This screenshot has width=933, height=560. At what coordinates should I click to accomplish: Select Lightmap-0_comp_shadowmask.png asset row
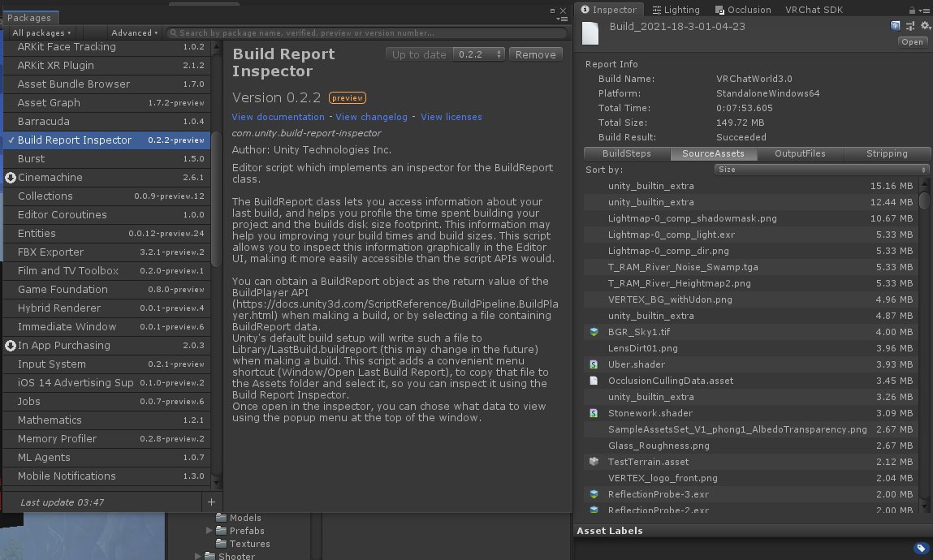[x=751, y=219]
